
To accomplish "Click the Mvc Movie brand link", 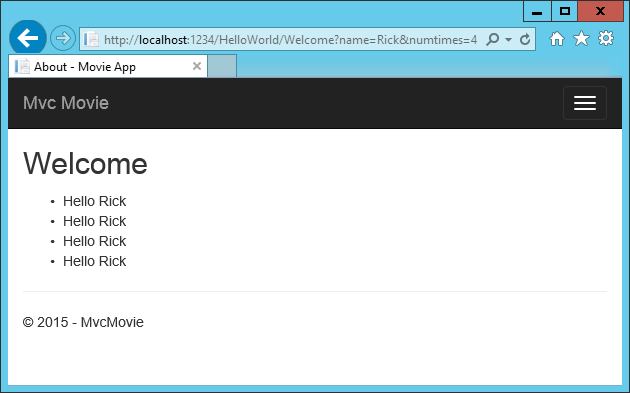I will coord(66,103).
